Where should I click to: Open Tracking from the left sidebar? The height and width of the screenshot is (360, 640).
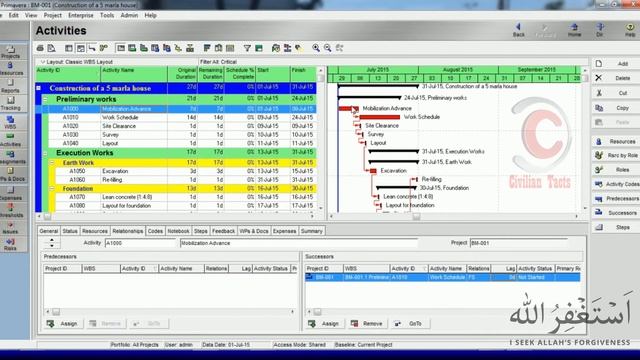click(11, 104)
